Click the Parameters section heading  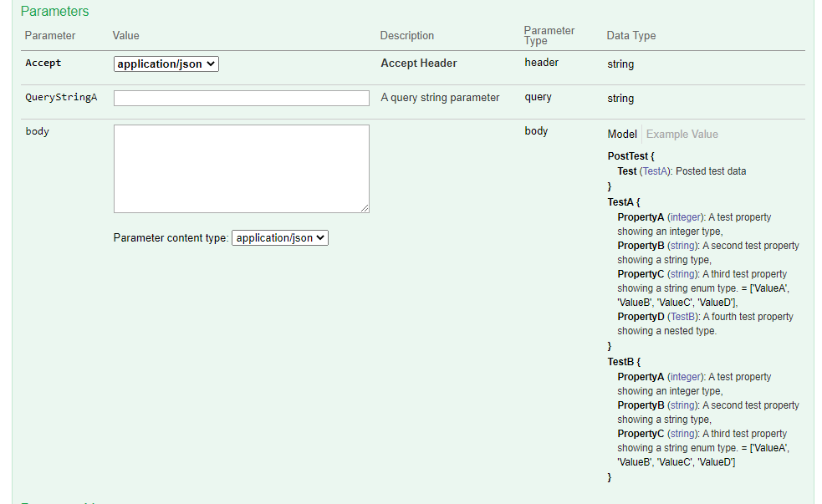[54, 11]
